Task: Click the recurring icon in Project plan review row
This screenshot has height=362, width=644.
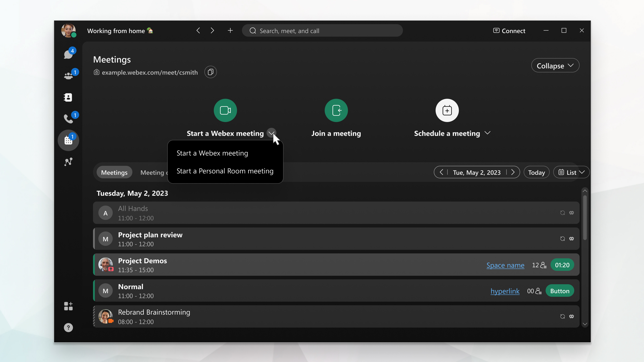Action: 563,239
